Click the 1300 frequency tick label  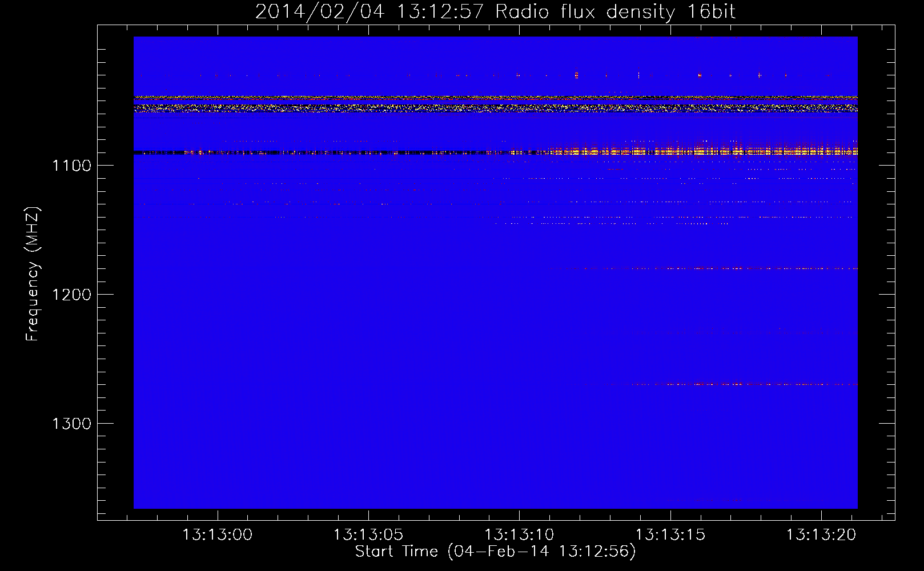tap(71, 424)
